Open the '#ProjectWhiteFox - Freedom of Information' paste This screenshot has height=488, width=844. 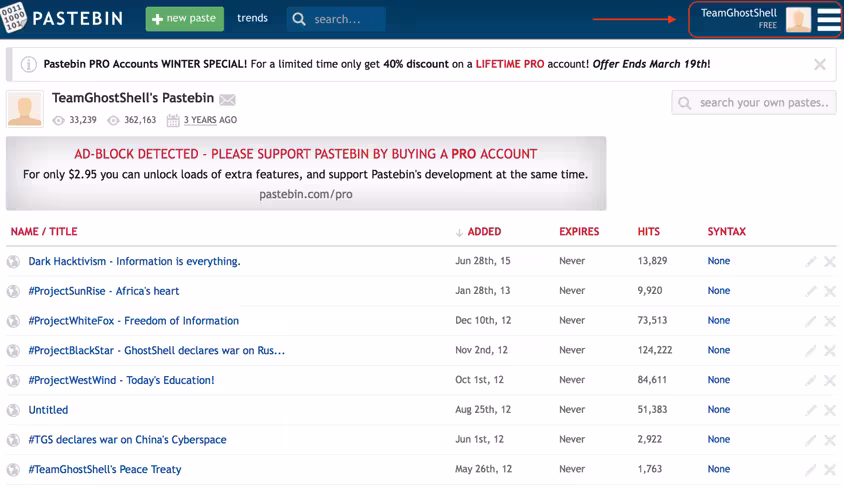(x=133, y=321)
